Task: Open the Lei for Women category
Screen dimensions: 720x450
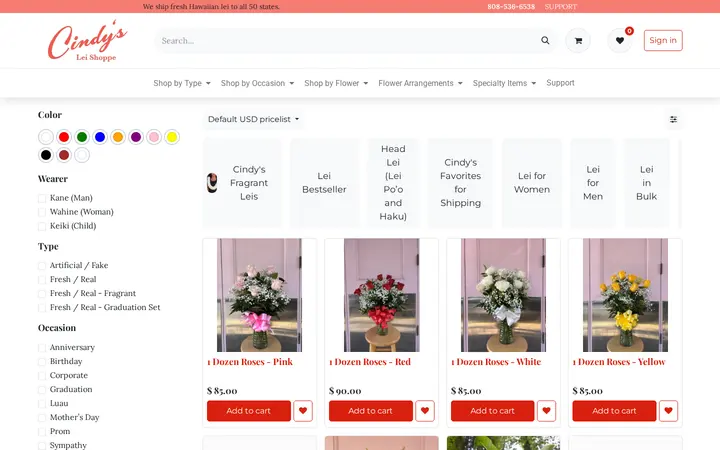Action: click(532, 183)
